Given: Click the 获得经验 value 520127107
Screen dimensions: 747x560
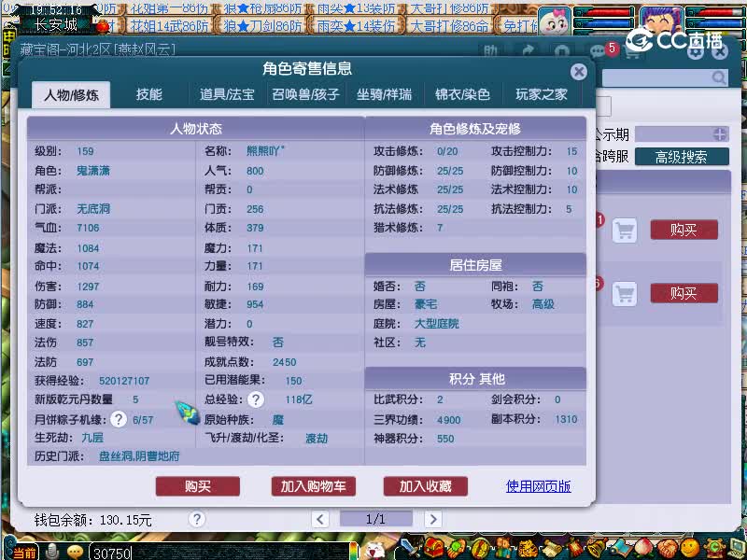Looking at the screenshot, I should tap(124, 381).
